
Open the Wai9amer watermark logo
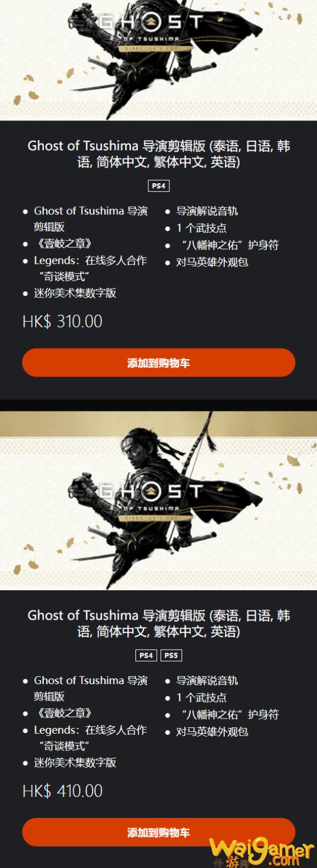tap(261, 851)
